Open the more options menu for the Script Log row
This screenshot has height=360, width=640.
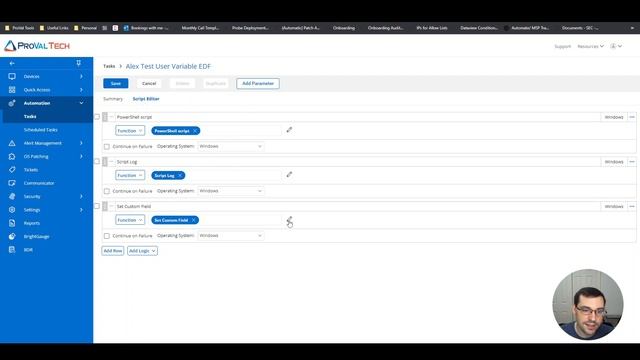click(x=632, y=162)
